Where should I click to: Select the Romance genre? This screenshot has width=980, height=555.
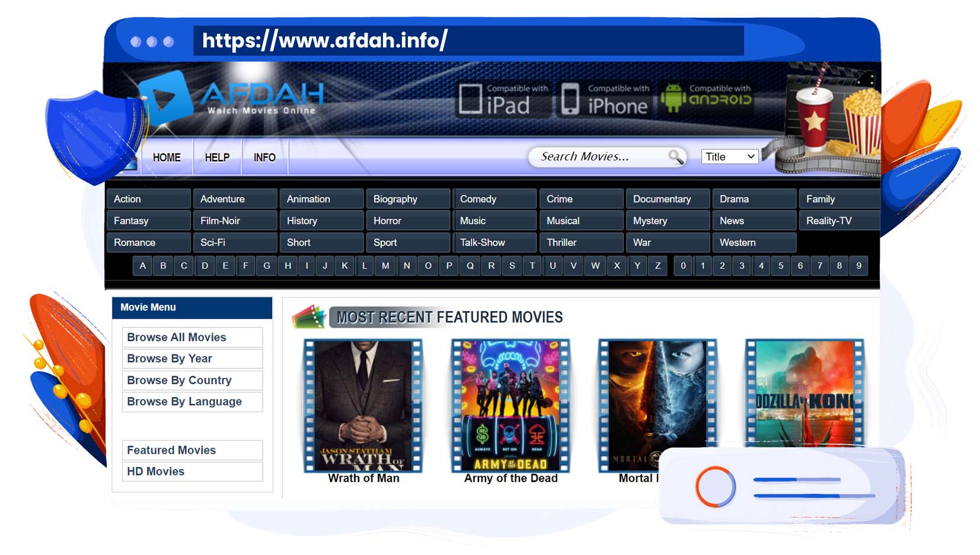149,243
